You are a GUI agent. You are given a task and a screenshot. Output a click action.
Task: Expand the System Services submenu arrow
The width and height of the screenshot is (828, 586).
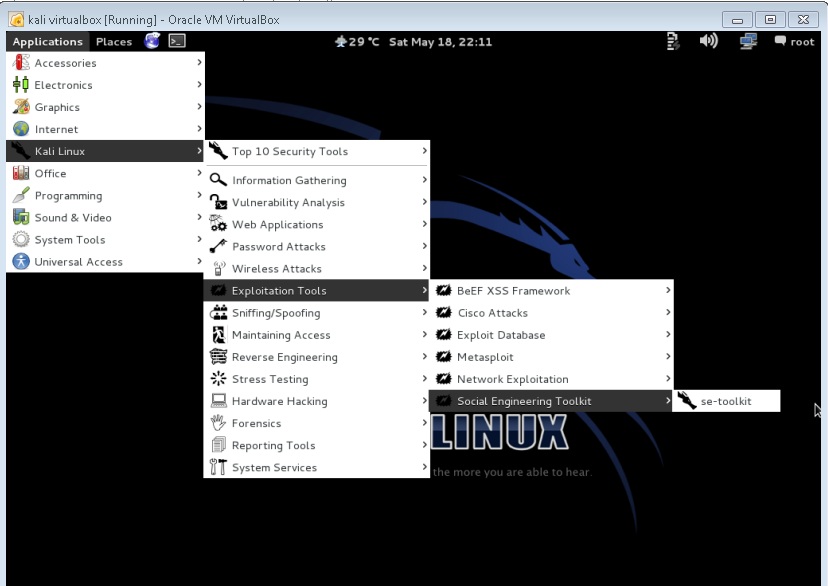click(424, 467)
